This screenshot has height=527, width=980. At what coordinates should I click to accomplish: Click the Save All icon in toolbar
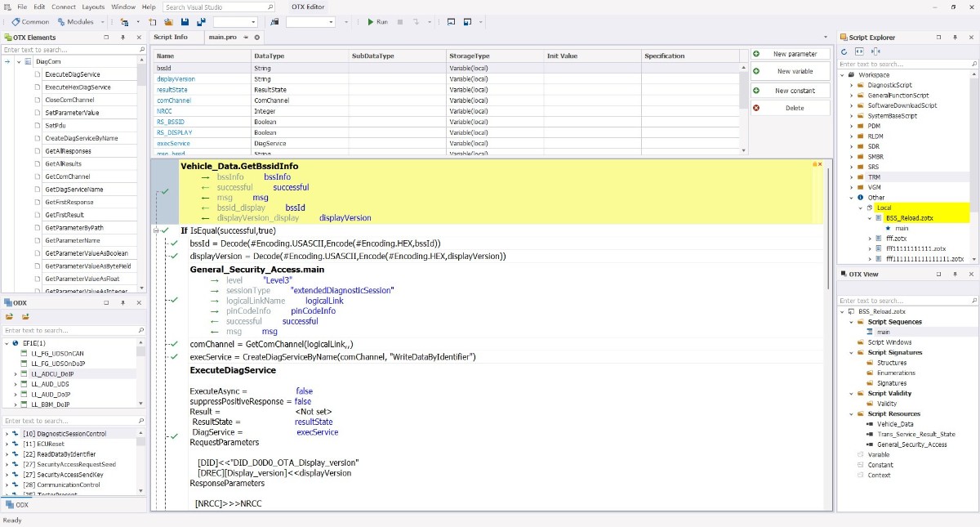point(201,22)
